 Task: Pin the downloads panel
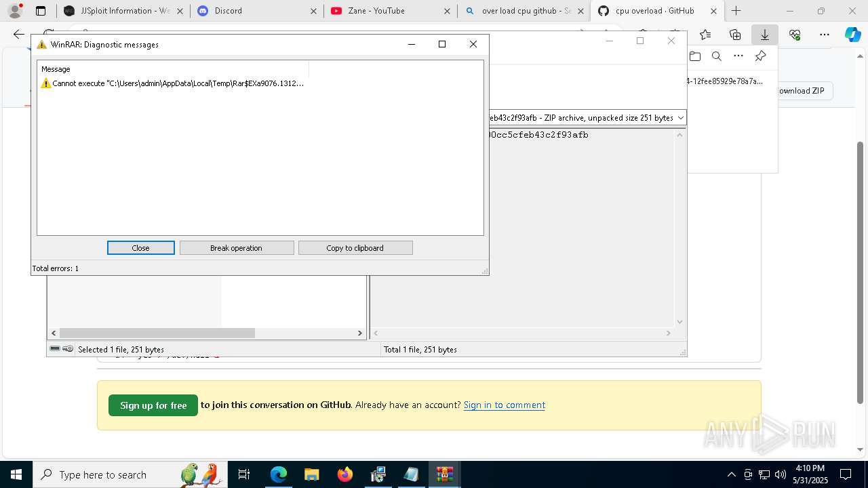coord(761,56)
